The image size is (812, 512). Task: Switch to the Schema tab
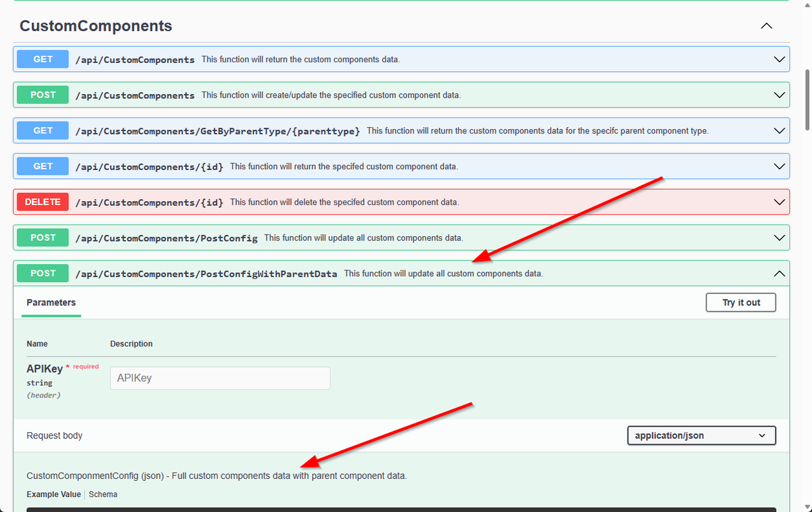(x=103, y=494)
